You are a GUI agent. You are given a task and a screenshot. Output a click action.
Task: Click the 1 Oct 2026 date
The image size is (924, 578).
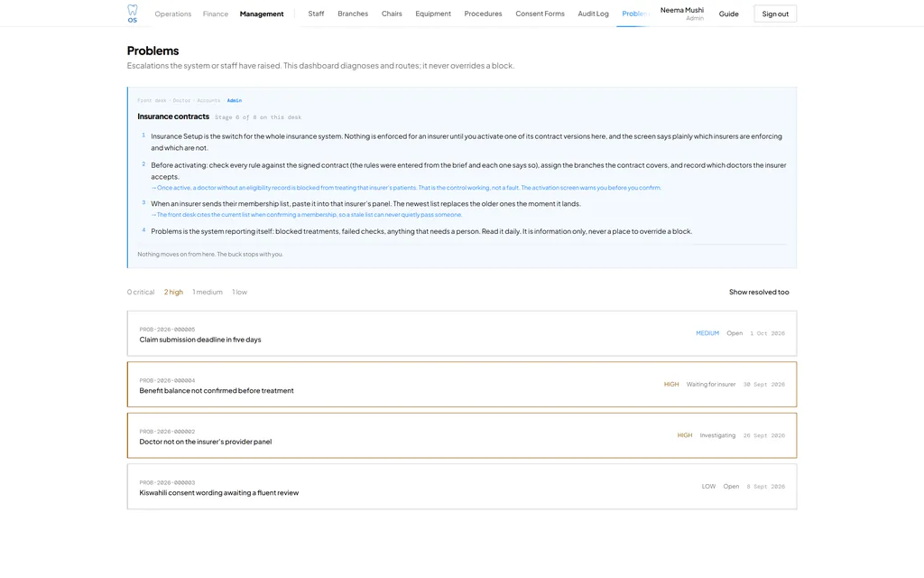pyautogui.click(x=767, y=333)
